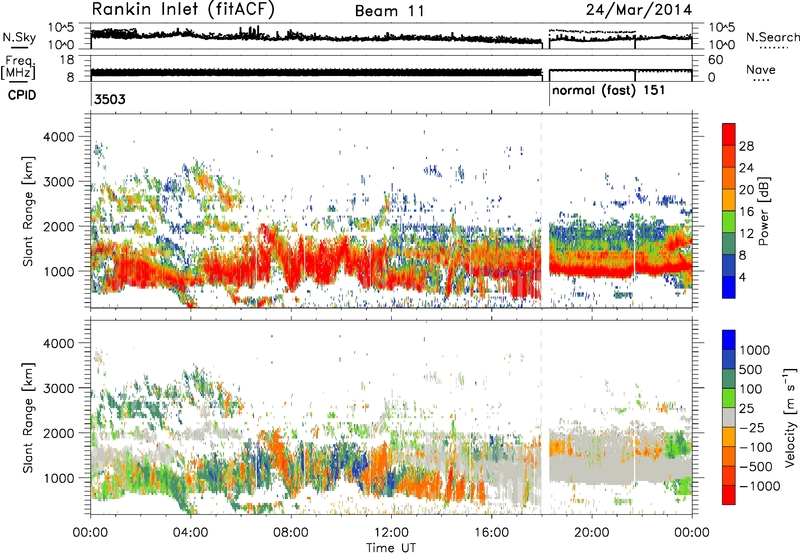Click the grey velocity colorbar band 25 to -25
Screen dimensions: 800x554
click(x=729, y=418)
